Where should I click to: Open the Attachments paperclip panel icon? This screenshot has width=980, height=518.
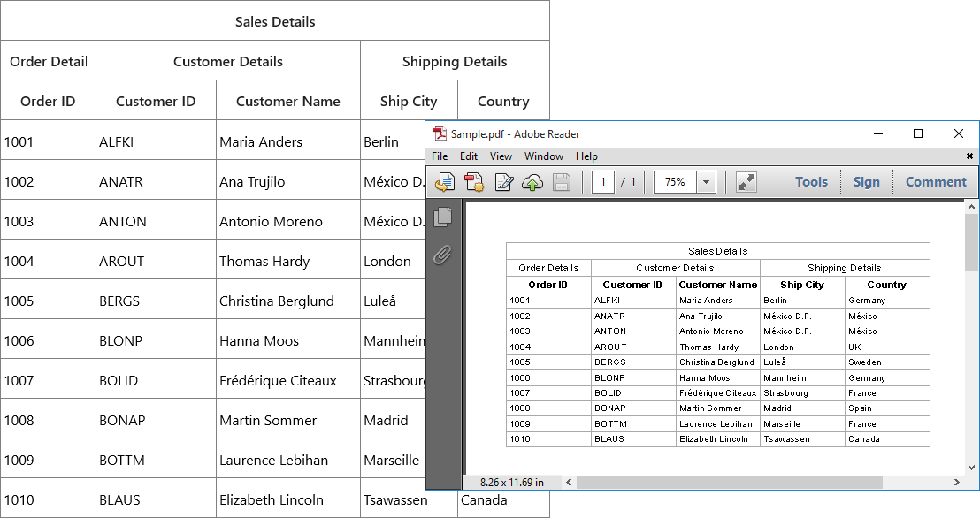point(442,255)
